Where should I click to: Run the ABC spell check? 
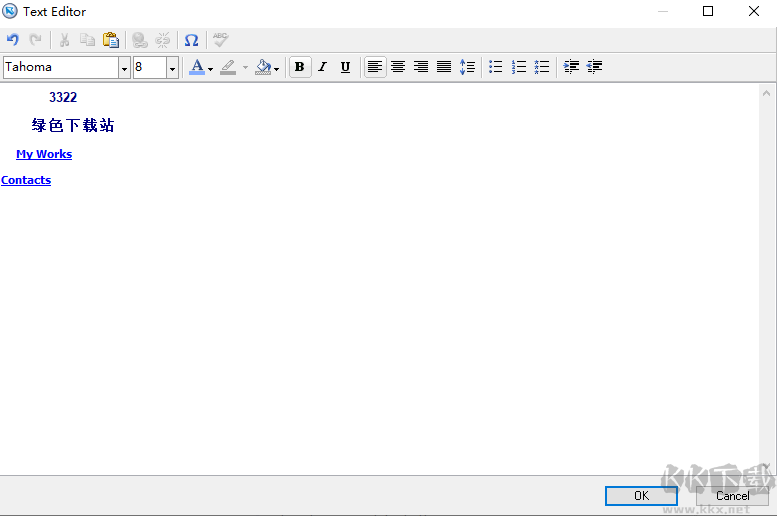click(x=220, y=40)
